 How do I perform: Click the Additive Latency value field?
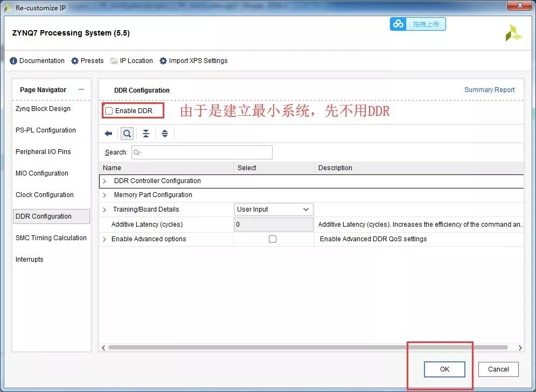pos(274,225)
